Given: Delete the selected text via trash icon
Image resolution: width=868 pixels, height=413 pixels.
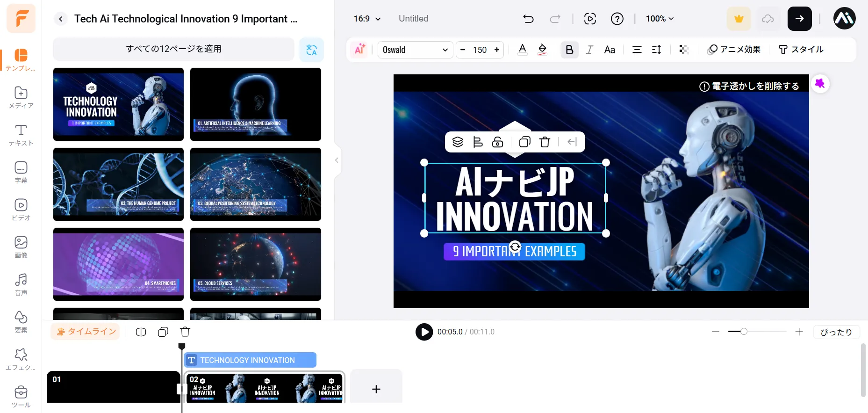Looking at the screenshot, I should coord(545,142).
